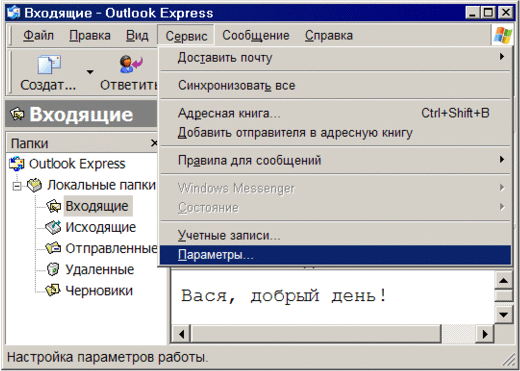Select Локальные папки in the tree
Viewport: 520px width, 371px height.
click(101, 185)
